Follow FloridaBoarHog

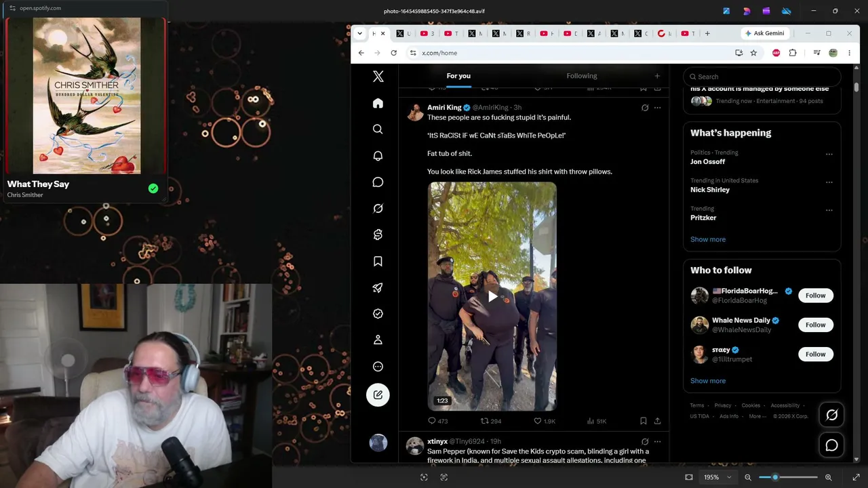[816, 296]
